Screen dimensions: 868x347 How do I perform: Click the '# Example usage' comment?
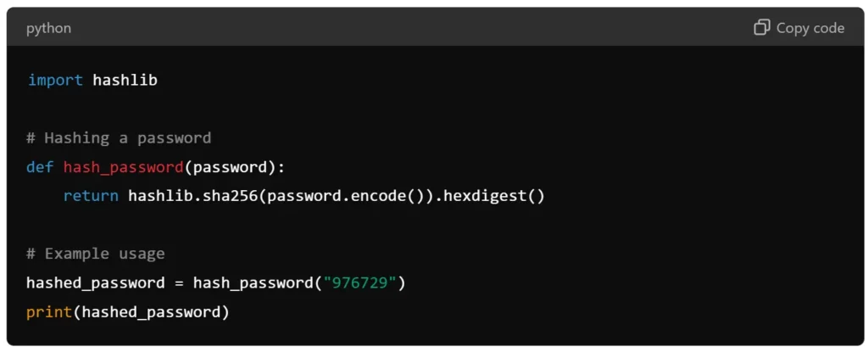click(95, 254)
